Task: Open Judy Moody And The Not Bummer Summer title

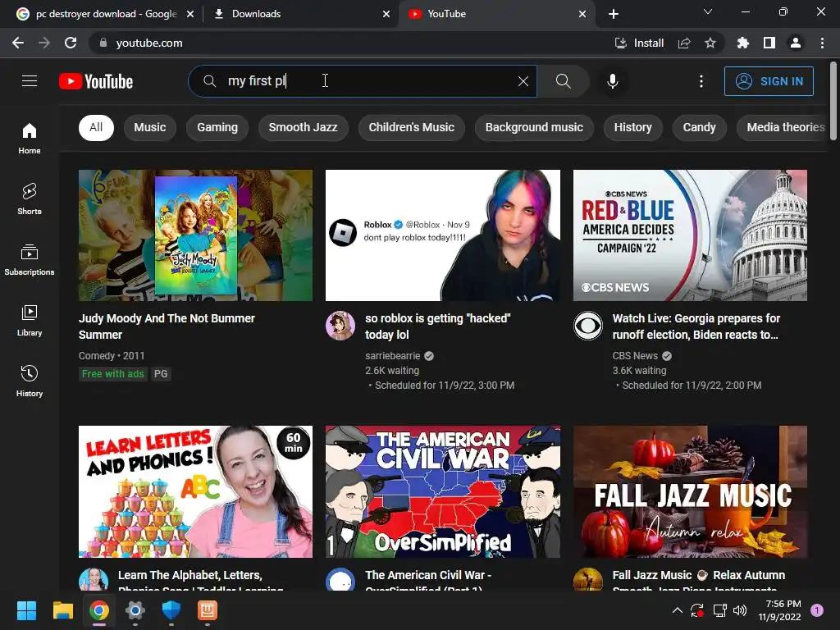Action: click(x=167, y=326)
